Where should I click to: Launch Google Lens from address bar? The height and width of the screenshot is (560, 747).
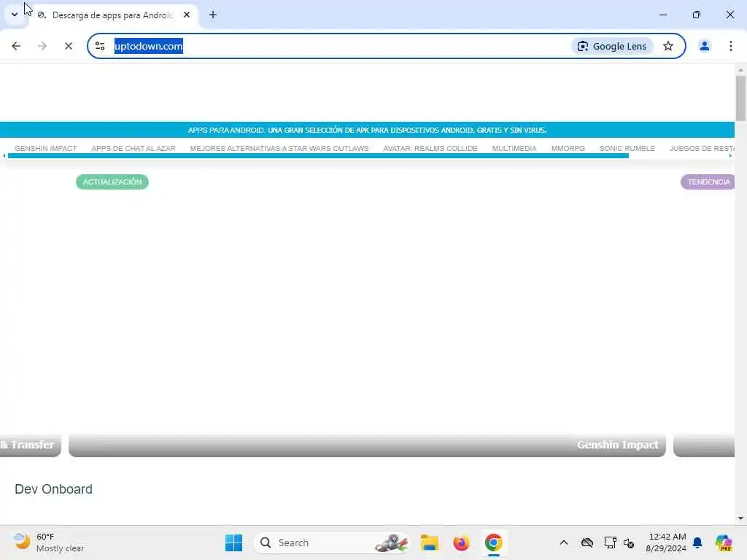612,46
